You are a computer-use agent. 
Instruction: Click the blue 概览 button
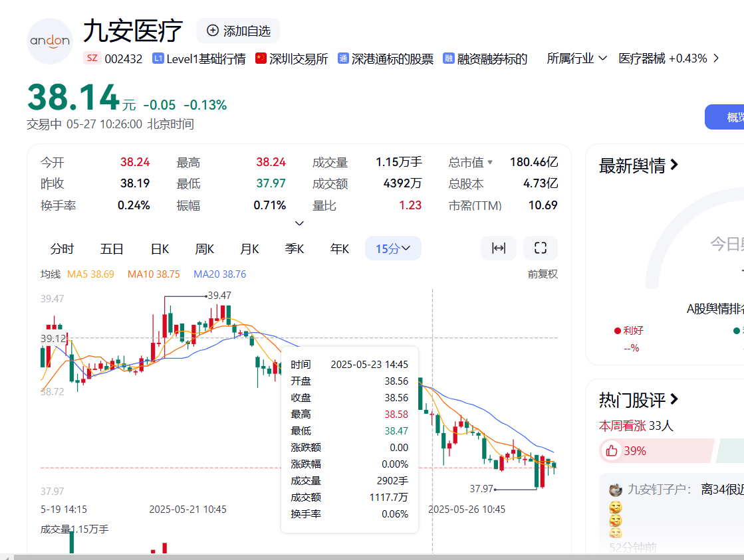726,117
